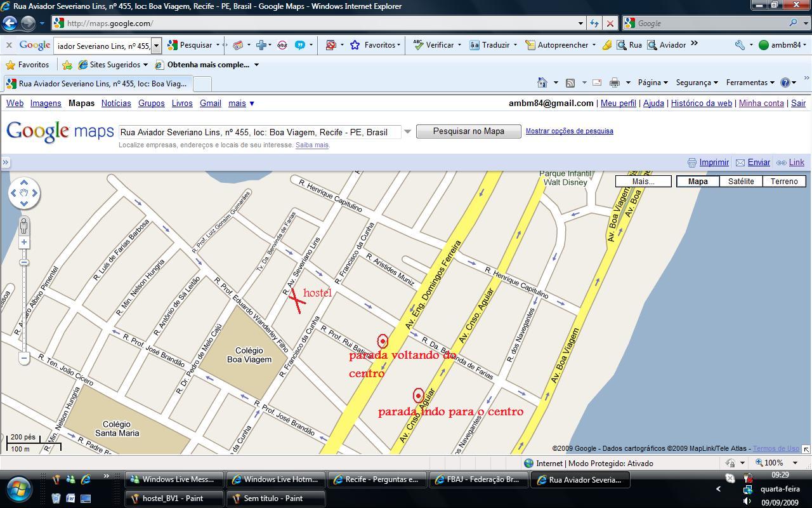This screenshot has height=508, width=812.
Task: Click the browser Back arrow button
Action: [x=10, y=23]
